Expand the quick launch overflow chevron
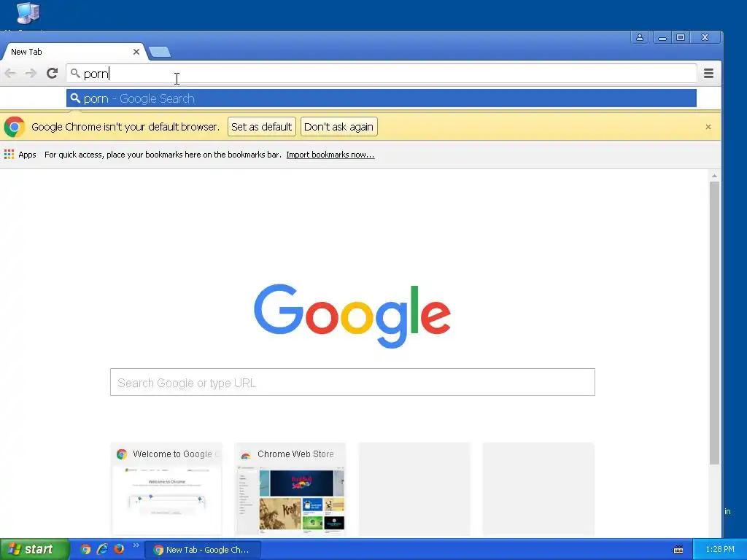 (x=136, y=545)
